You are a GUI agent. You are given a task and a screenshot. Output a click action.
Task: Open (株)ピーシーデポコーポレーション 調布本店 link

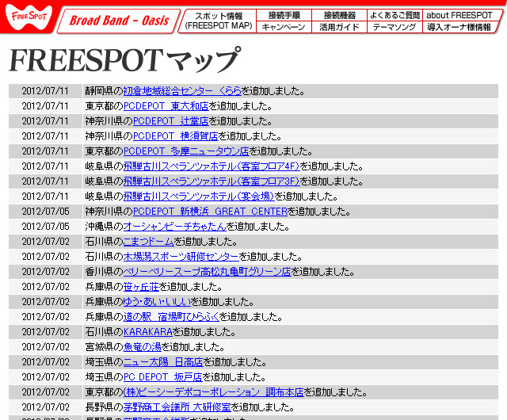tap(214, 392)
